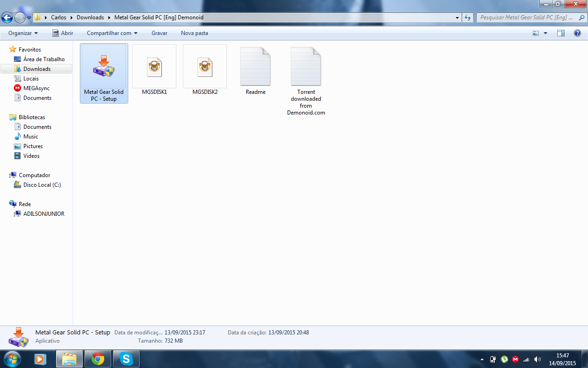Open Help with the question mark icon

click(x=577, y=33)
